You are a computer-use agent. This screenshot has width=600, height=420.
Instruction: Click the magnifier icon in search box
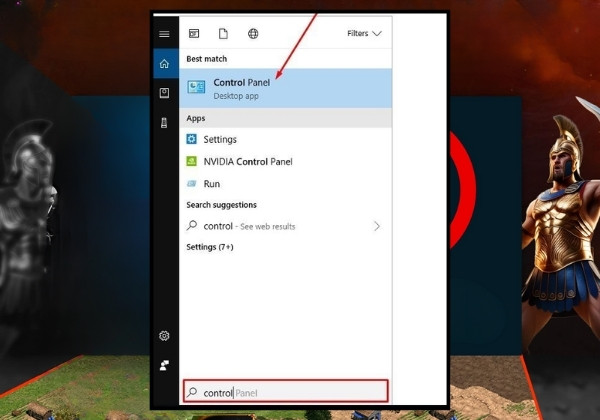tap(192, 392)
